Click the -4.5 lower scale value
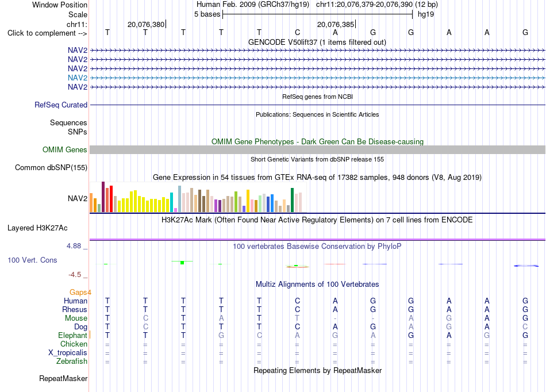 coord(75,275)
